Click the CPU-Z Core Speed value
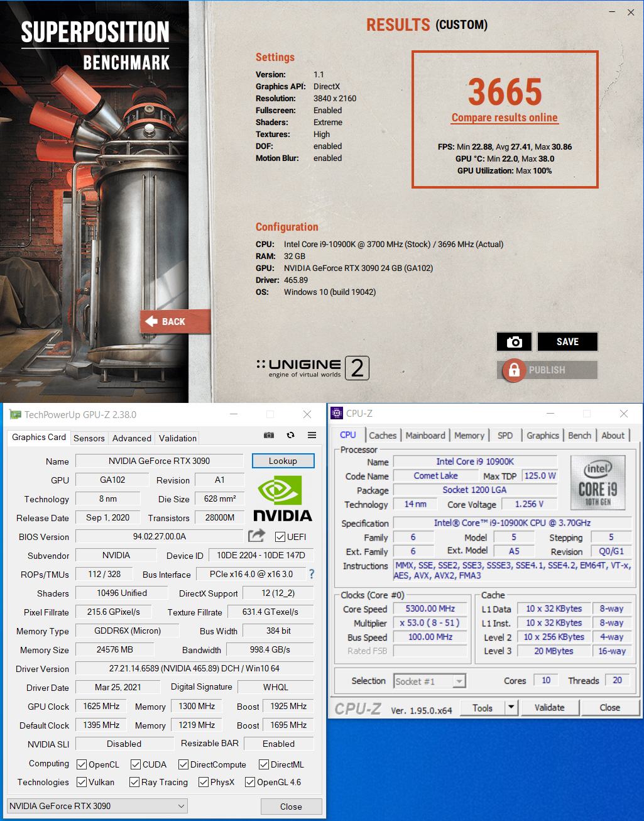 pos(430,609)
